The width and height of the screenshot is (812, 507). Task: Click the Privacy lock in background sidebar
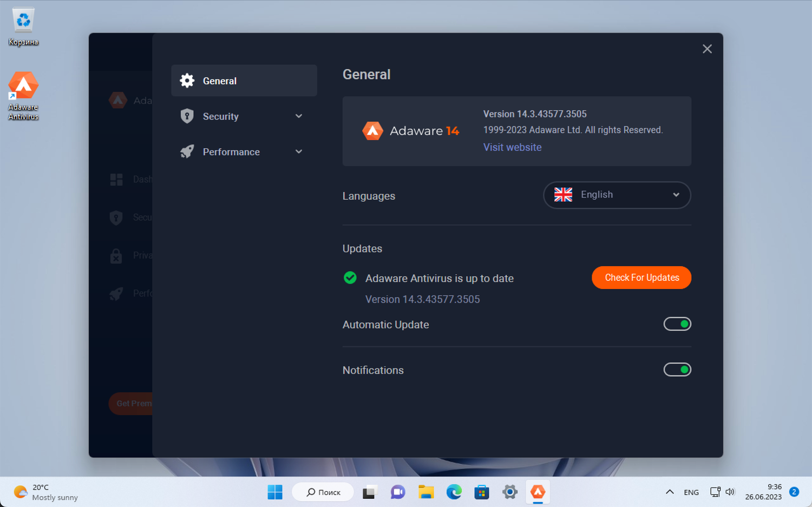(116, 255)
